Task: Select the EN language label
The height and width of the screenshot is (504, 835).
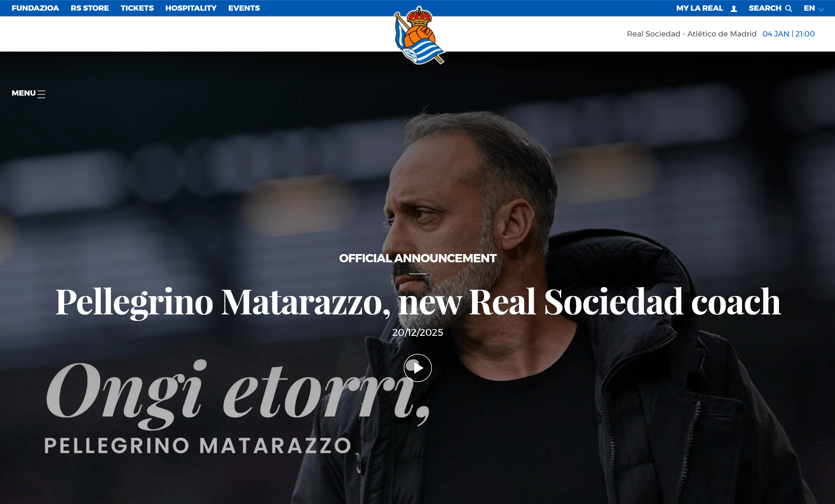Action: pos(809,8)
